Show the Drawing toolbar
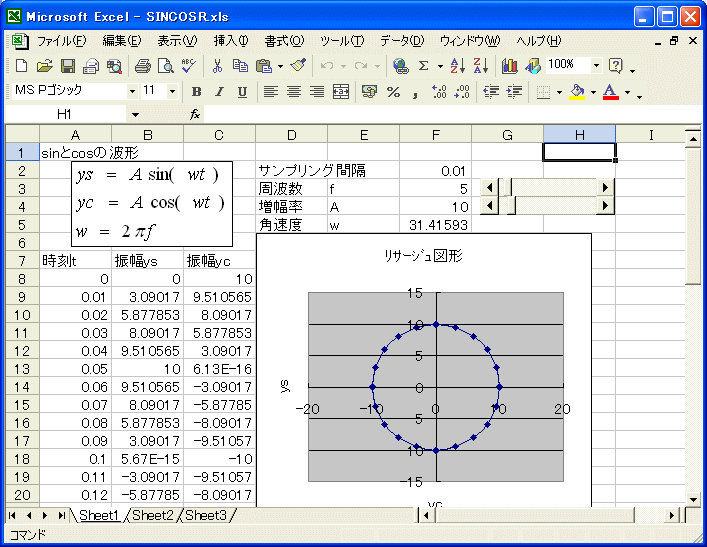 (533, 66)
